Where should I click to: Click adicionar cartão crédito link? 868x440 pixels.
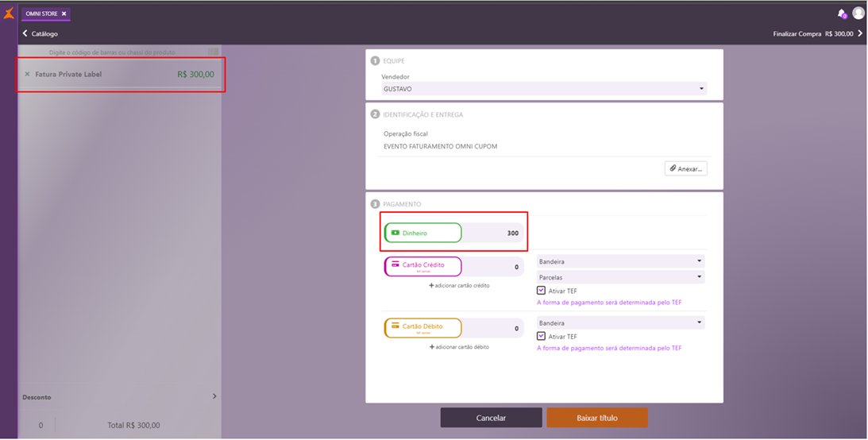tap(459, 286)
